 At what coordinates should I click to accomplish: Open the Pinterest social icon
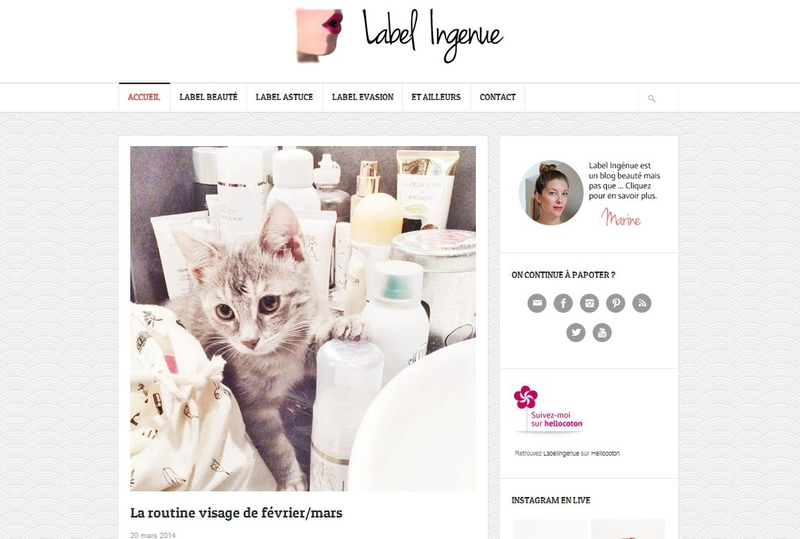pyautogui.click(x=616, y=303)
